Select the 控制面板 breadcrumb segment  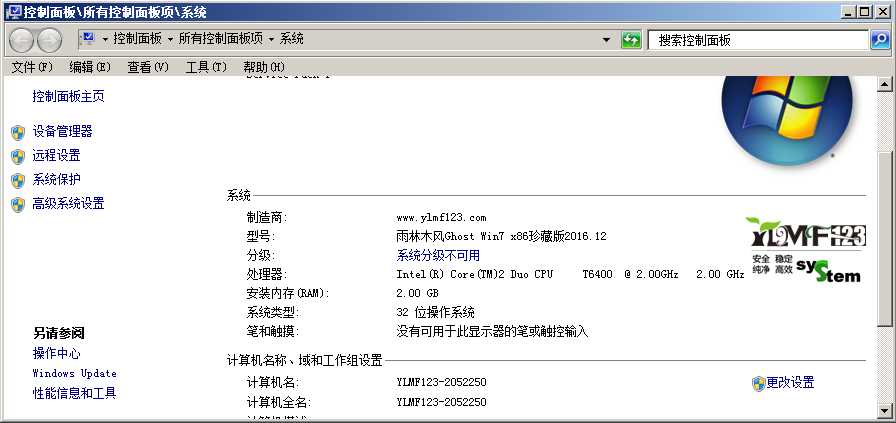click(138, 39)
